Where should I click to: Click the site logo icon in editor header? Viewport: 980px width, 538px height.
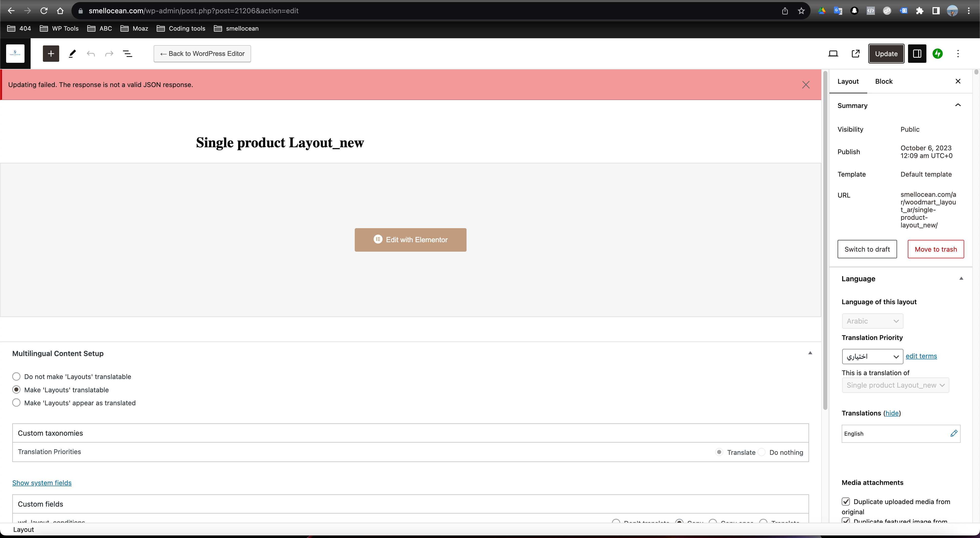15,53
